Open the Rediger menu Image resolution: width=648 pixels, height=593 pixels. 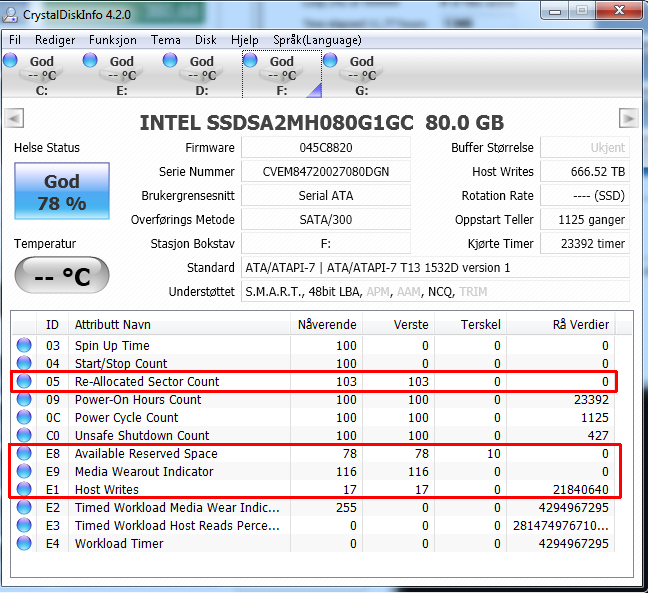[55, 40]
